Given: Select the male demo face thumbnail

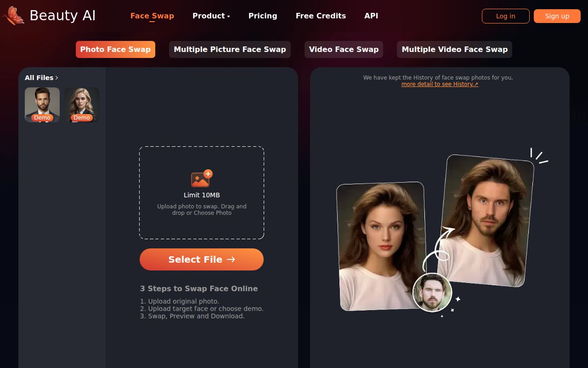Looking at the screenshot, I should click(42, 104).
